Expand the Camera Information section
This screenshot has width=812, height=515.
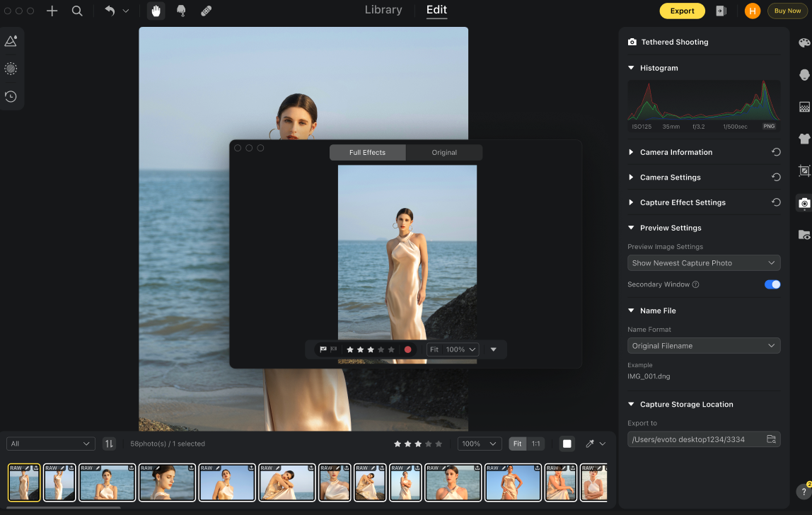click(675, 152)
